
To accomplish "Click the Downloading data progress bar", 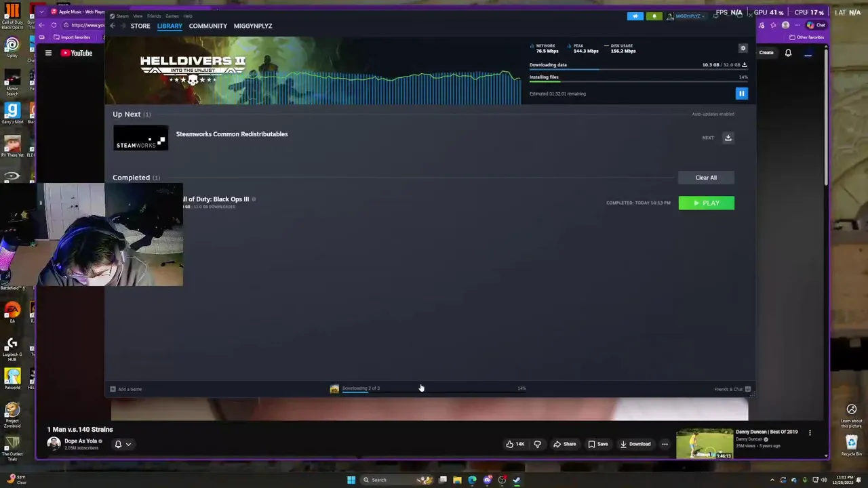I will [x=638, y=69].
